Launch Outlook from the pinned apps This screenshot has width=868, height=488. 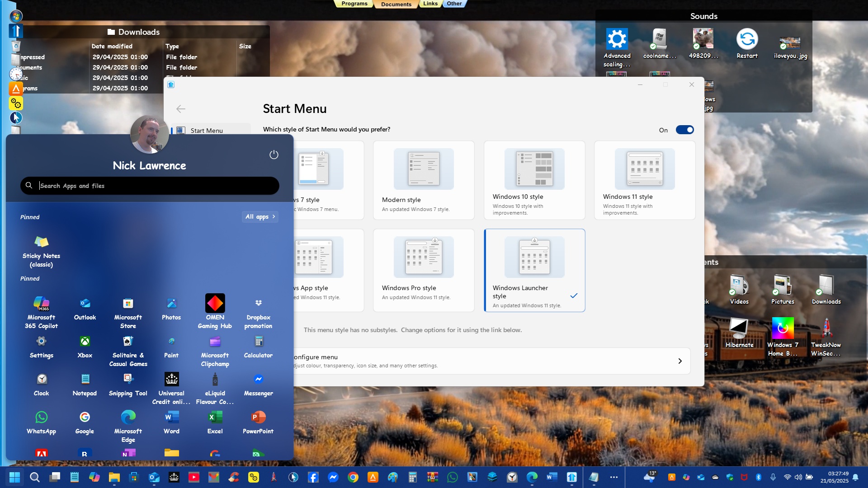pos(85,308)
